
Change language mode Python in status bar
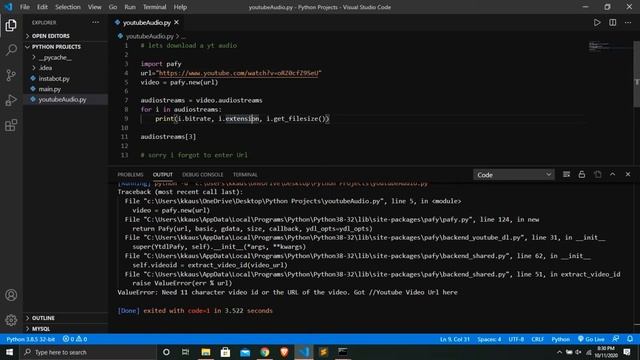point(560,339)
